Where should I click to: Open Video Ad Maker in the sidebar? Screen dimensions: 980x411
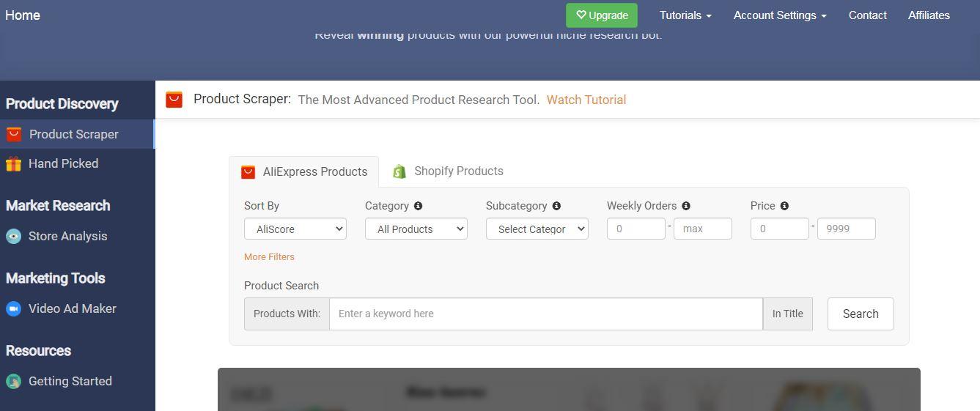coord(77,308)
